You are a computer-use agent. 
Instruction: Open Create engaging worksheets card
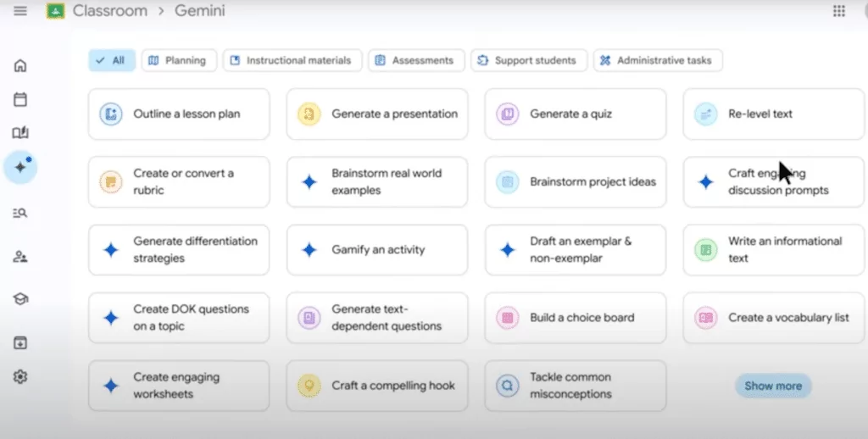tap(179, 386)
